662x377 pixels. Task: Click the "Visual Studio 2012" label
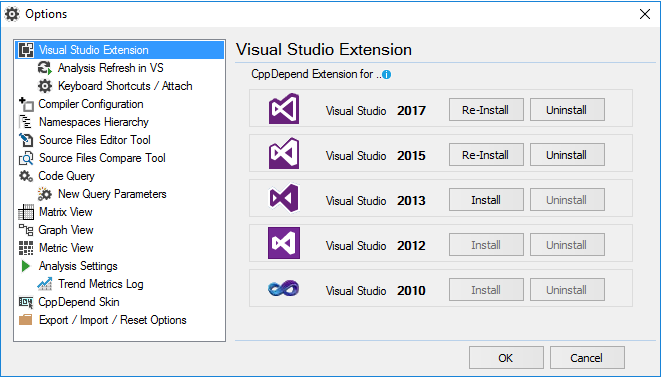376,246
